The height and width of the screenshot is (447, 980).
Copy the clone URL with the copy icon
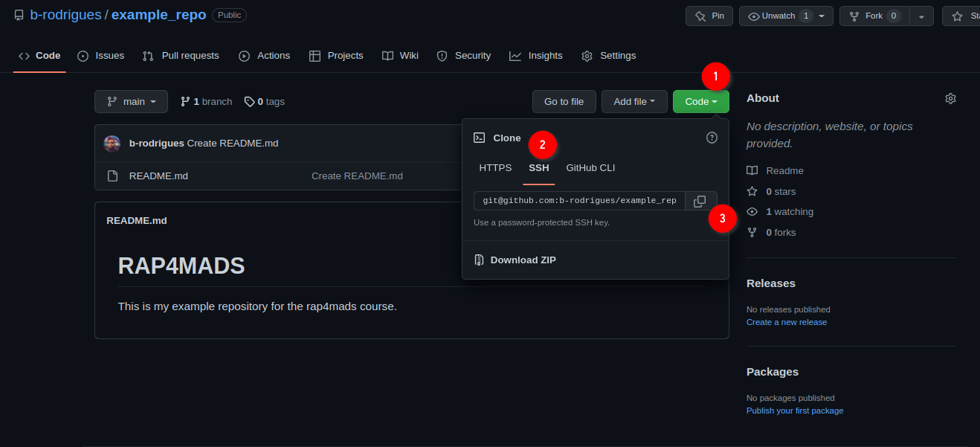click(x=700, y=201)
